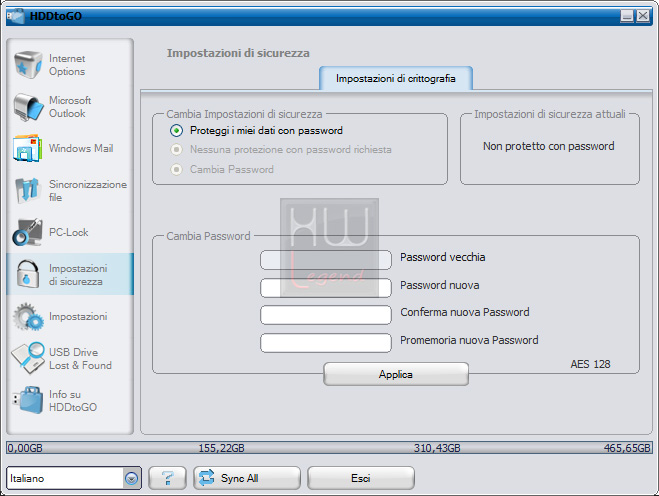Image resolution: width=659 pixels, height=496 pixels.
Task: Click the 'Non protetto con password' status text
Action: click(x=548, y=146)
